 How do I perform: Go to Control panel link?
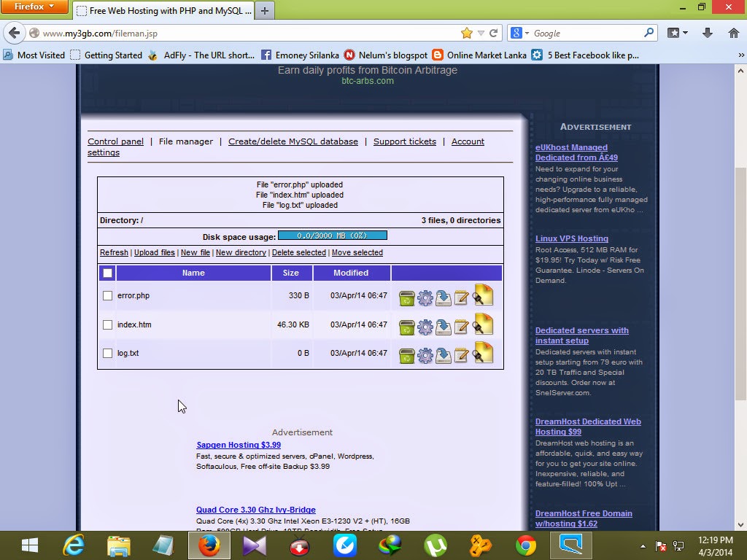click(115, 141)
